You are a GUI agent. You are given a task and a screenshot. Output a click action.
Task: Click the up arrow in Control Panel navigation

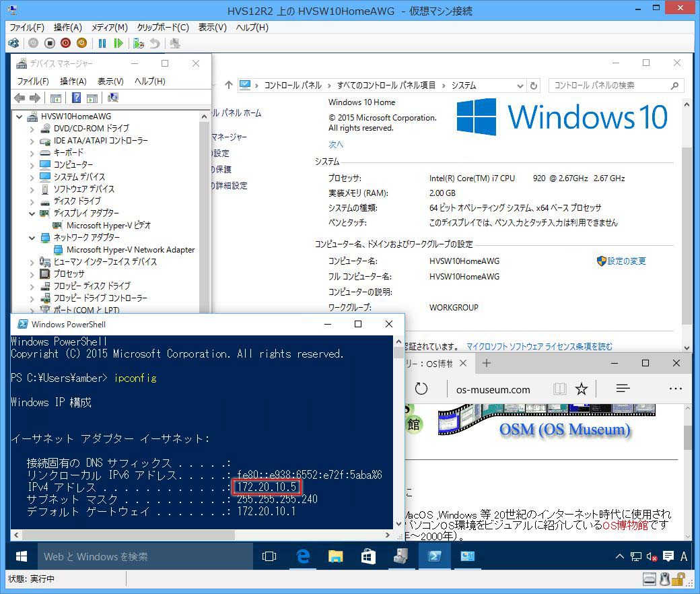click(229, 86)
